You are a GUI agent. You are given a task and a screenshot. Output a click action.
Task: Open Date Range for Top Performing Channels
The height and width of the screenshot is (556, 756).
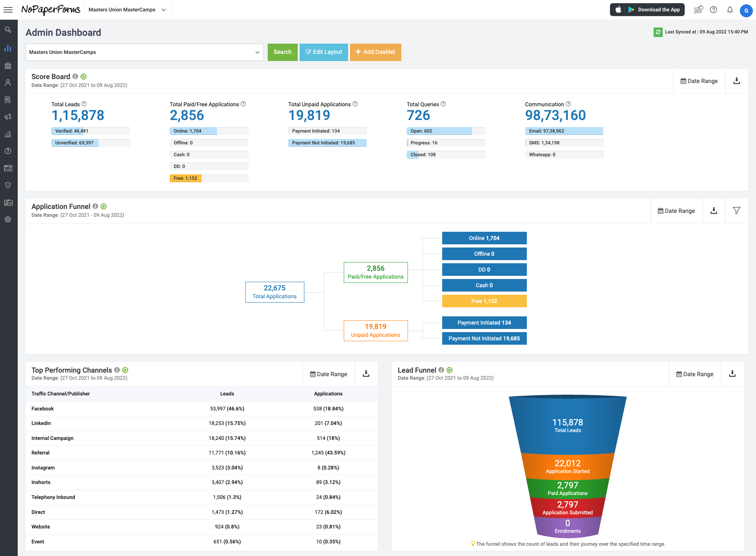pos(328,374)
